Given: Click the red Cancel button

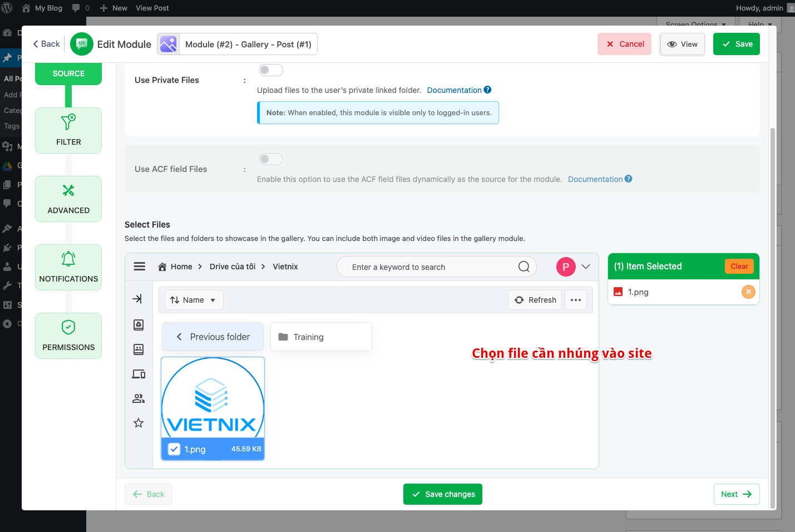Looking at the screenshot, I should click(x=625, y=44).
